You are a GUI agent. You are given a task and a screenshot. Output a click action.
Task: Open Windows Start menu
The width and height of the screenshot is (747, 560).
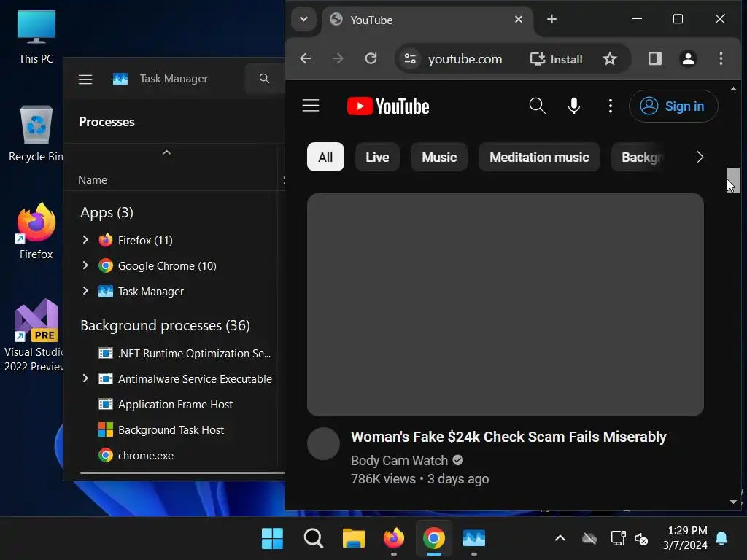tap(273, 539)
